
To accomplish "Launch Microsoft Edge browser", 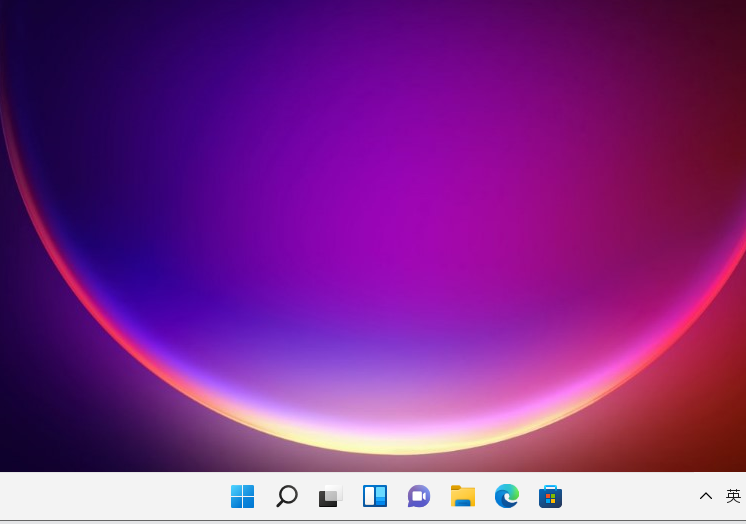I will (x=507, y=496).
